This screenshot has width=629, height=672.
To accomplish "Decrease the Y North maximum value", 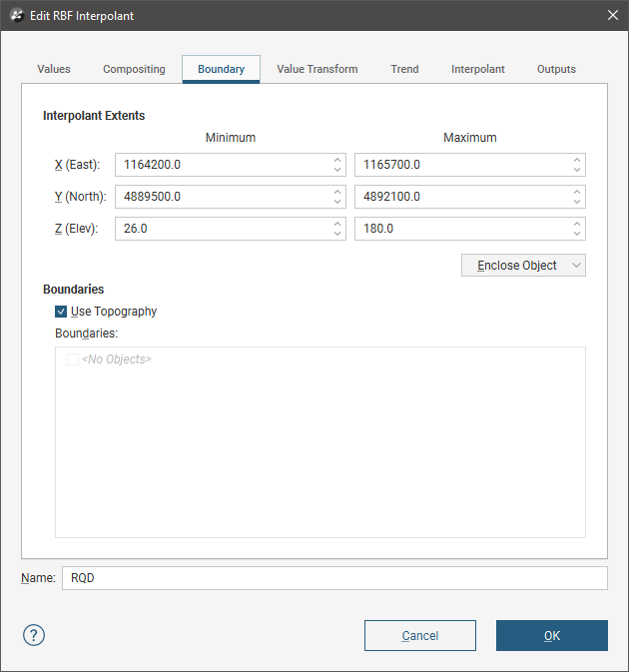I will point(577,202).
